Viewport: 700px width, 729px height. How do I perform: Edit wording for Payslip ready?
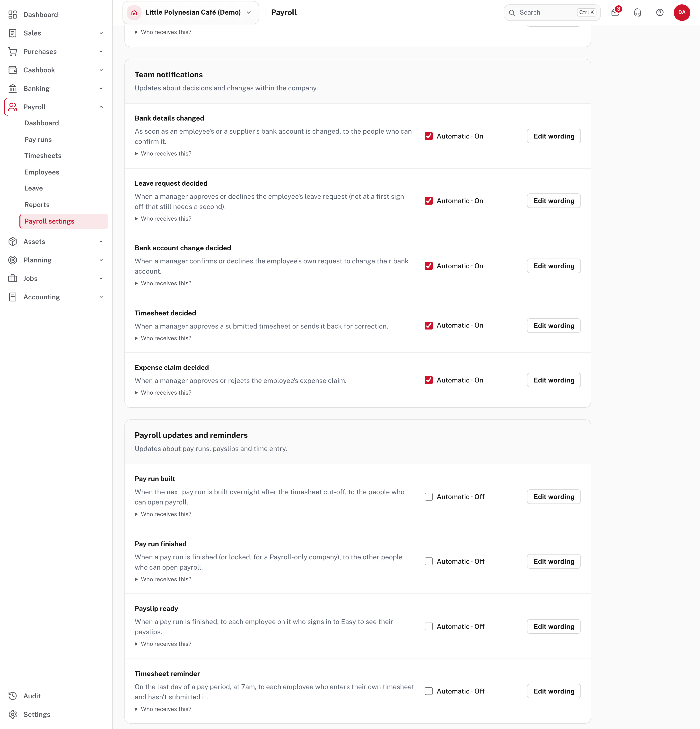(x=553, y=627)
